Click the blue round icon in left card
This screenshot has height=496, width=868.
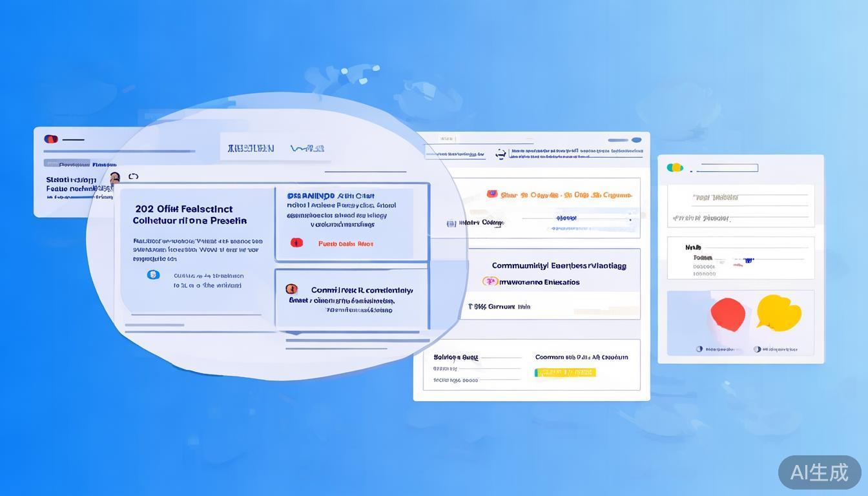pyautogui.click(x=153, y=274)
